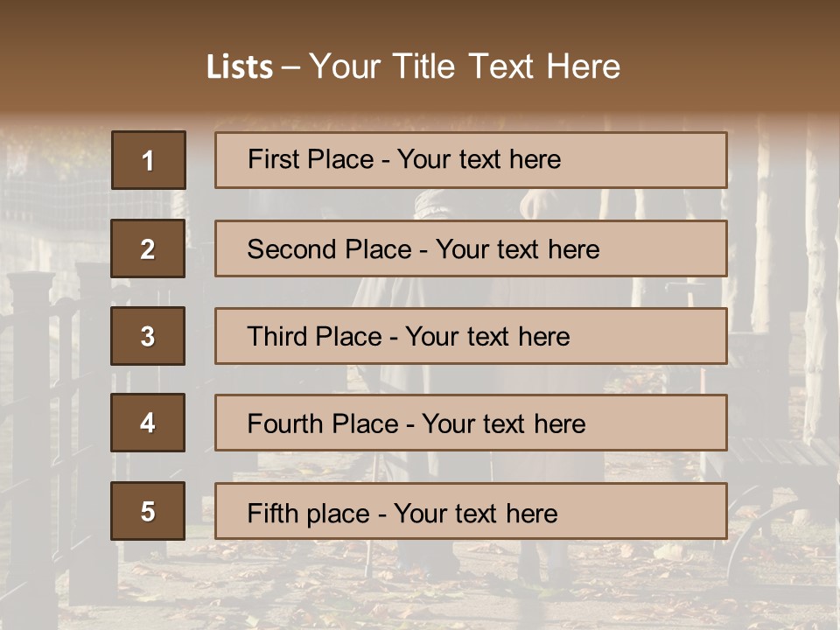Viewport: 840px width, 630px height.
Task: Click the number 5 box
Action: point(148,511)
